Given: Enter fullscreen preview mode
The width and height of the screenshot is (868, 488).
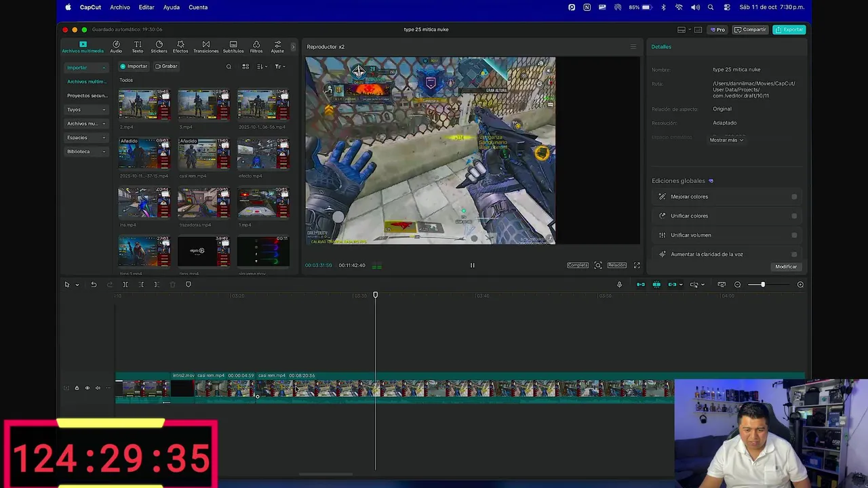Looking at the screenshot, I should (637, 265).
